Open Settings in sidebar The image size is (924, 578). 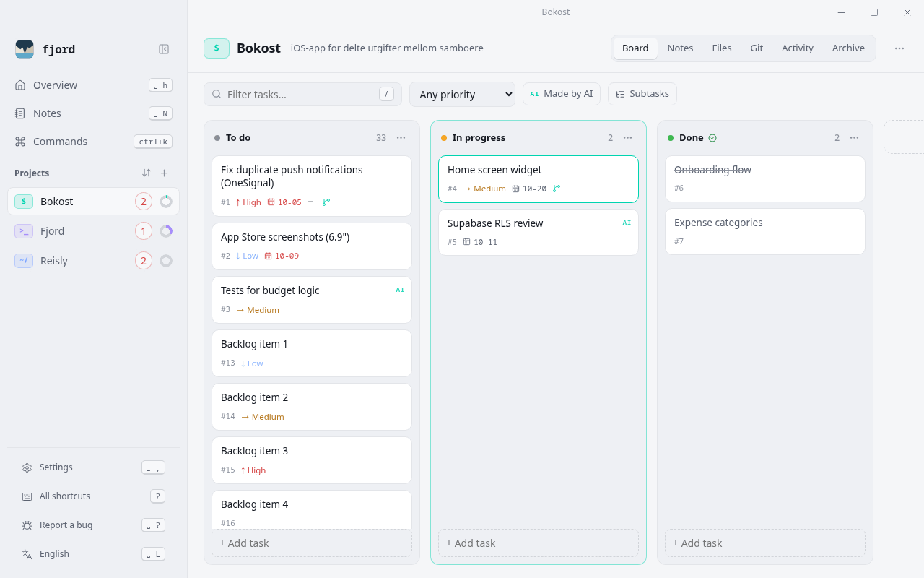coord(93,467)
